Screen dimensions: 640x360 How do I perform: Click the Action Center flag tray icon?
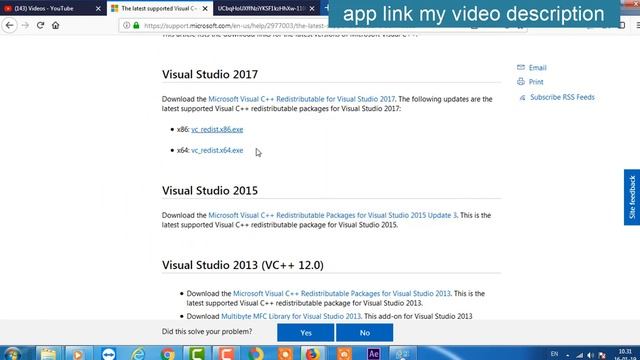602,355
